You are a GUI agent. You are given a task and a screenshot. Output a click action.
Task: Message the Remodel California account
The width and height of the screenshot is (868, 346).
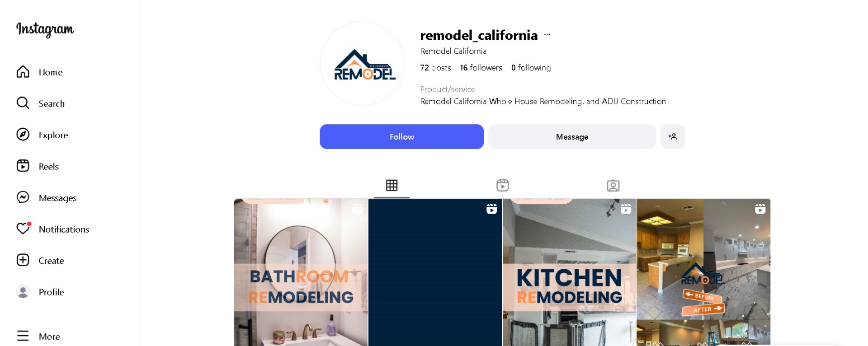coord(572,136)
